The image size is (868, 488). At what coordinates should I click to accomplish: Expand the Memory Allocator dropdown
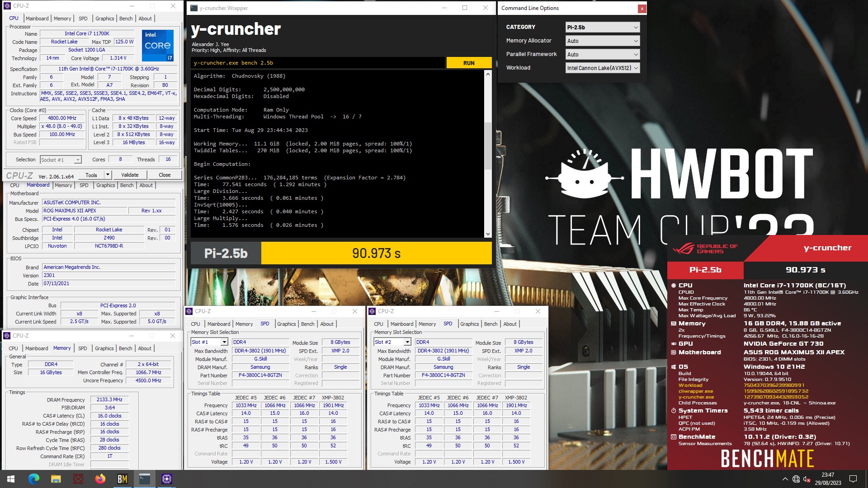click(x=603, y=41)
